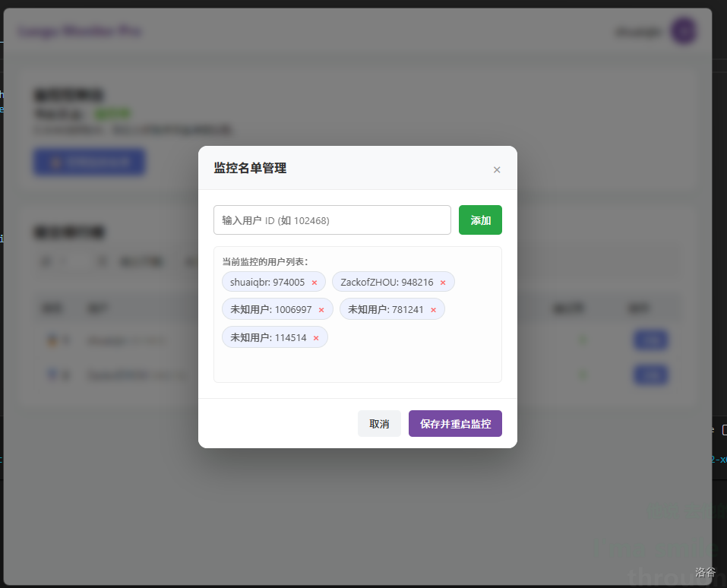Close the 监控名单管理 dialog with the × icon
727x588 pixels.
(497, 169)
